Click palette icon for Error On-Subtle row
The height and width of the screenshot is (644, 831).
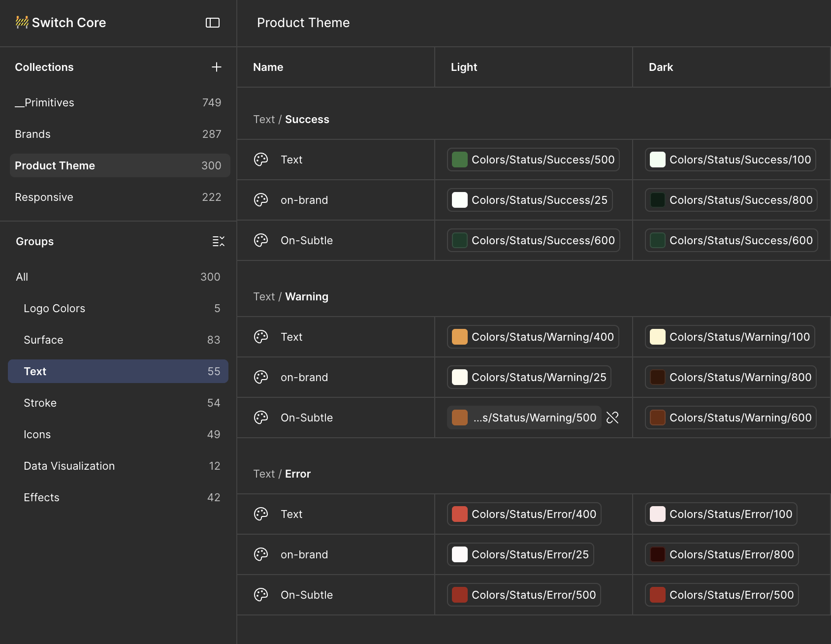point(261,595)
